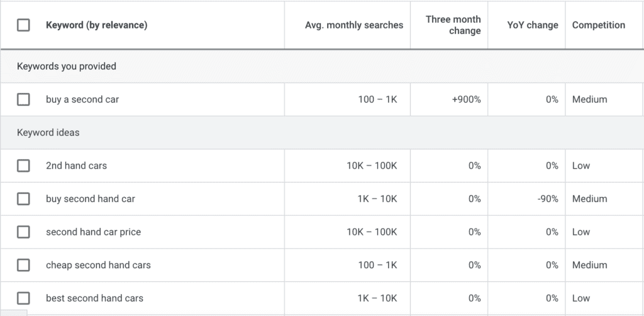Check the box for 'buy a second car'
The height and width of the screenshot is (316, 644).
[x=23, y=99]
